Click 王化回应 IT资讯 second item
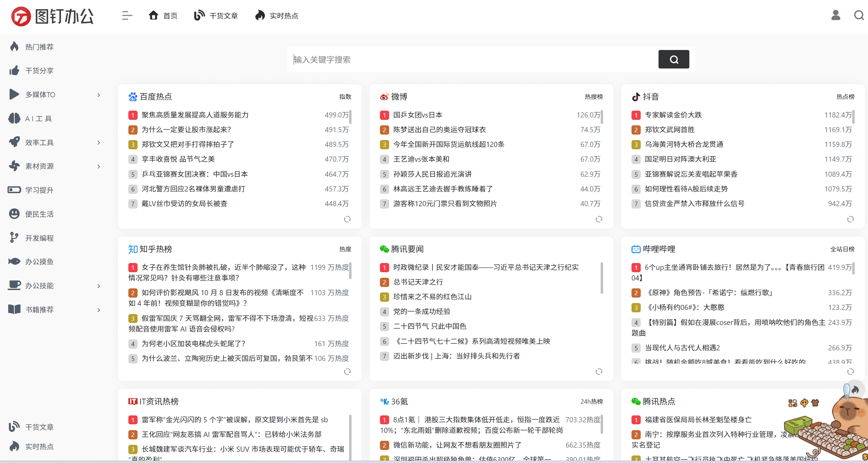The width and height of the screenshot is (868, 463). coord(232,435)
